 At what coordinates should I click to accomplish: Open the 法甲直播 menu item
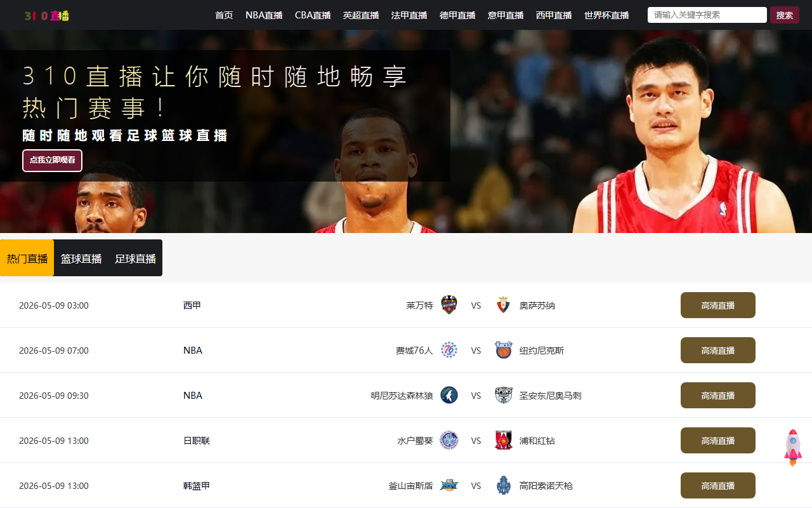(409, 15)
